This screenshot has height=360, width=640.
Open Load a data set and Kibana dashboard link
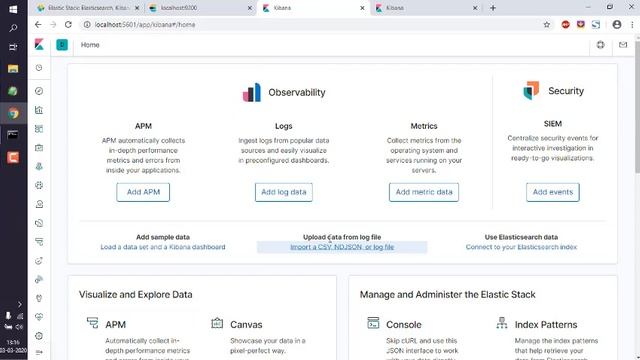(163, 247)
